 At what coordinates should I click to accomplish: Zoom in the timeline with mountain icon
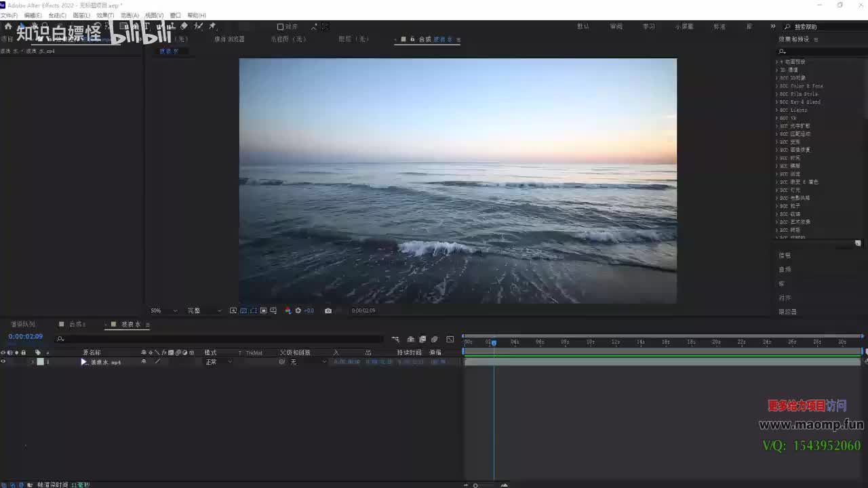point(504,485)
